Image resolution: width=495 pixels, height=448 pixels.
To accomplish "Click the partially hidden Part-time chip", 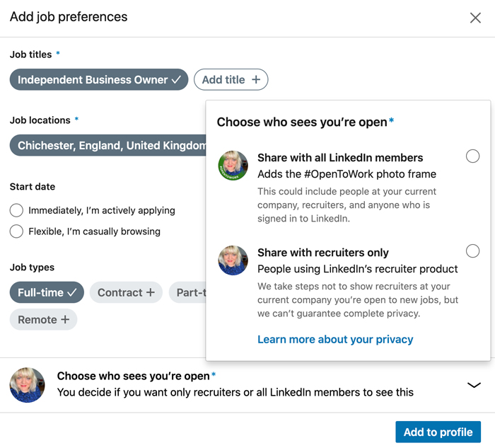I will [188, 292].
